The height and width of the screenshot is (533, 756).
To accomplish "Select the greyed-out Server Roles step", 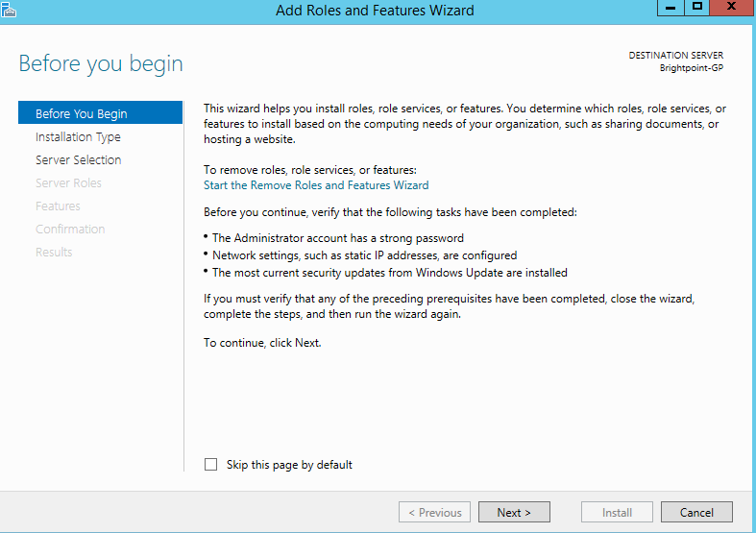I will pyautogui.click(x=68, y=182).
